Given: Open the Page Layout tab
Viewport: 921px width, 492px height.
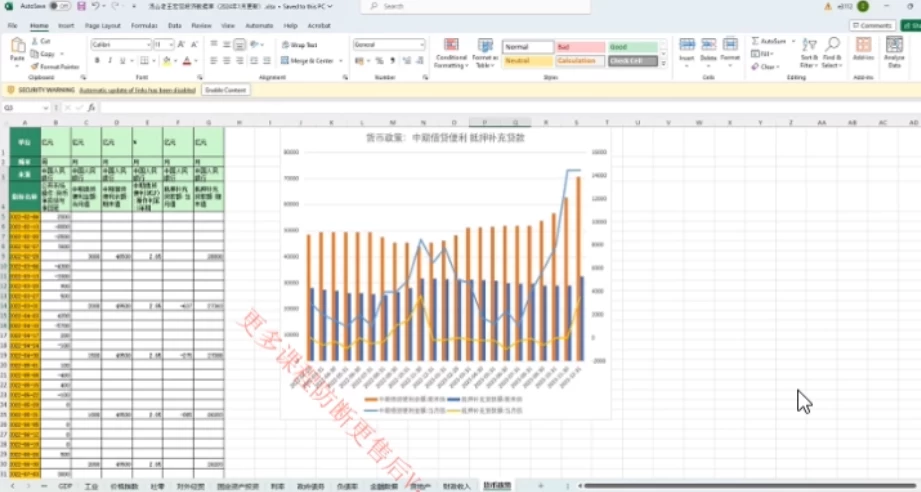Looking at the screenshot, I should [x=102, y=25].
